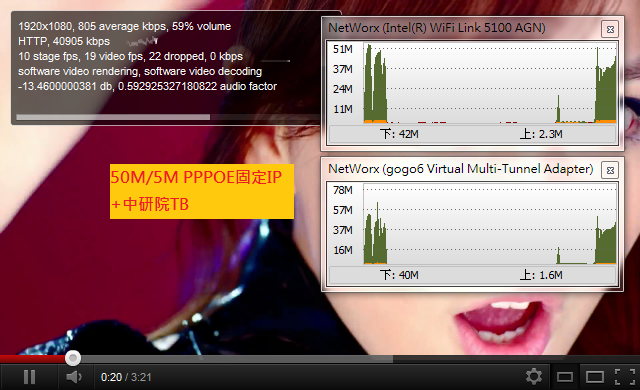640x390 pixels.
Task: Click the 50M/5M PPPOE固定IP annotation
Action: tap(196, 177)
